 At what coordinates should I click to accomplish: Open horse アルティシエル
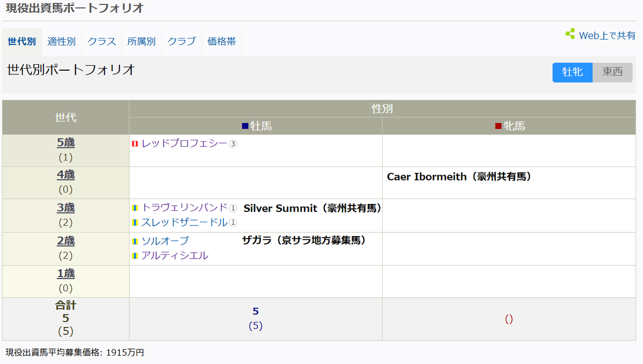point(175,255)
